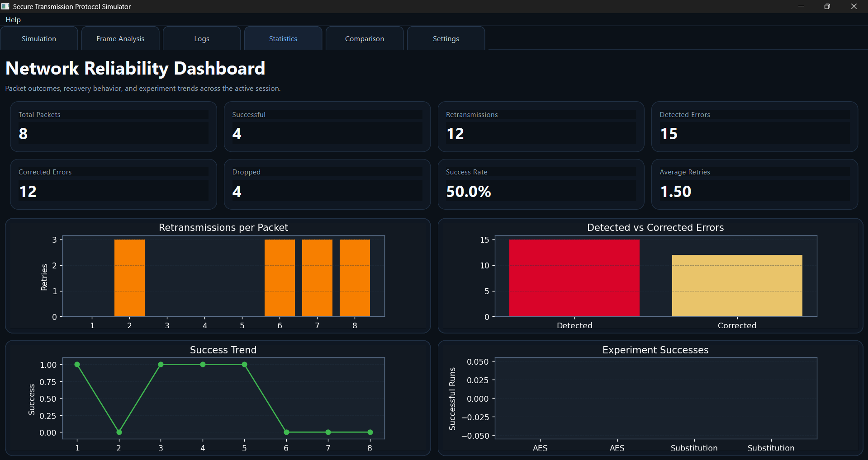Click the Experiment Successes chart title
Image resolution: width=868 pixels, height=460 pixels.
click(x=655, y=350)
